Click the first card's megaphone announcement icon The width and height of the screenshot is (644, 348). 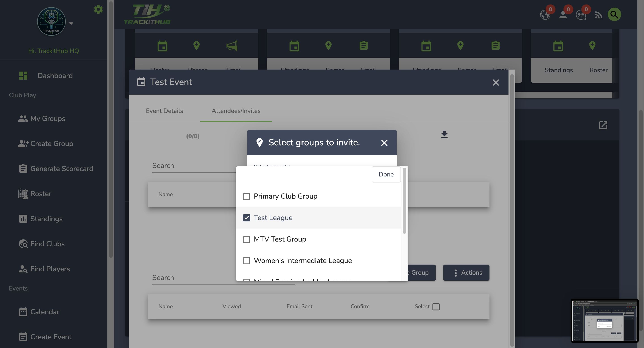point(232,46)
